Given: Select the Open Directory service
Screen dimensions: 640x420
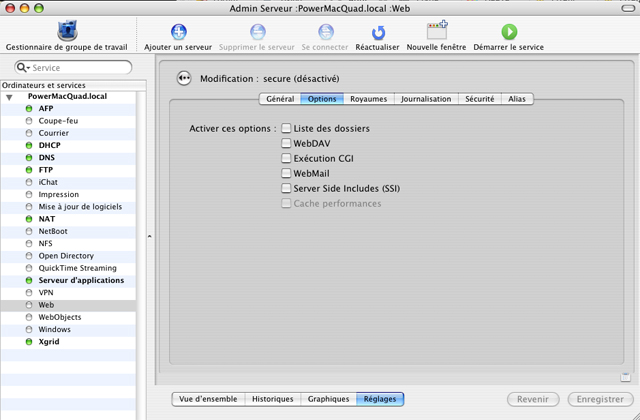Looking at the screenshot, I should (66, 256).
